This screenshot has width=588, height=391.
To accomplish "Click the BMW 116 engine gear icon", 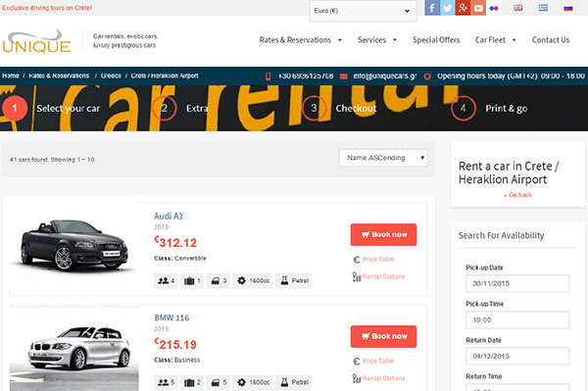I will [241, 382].
